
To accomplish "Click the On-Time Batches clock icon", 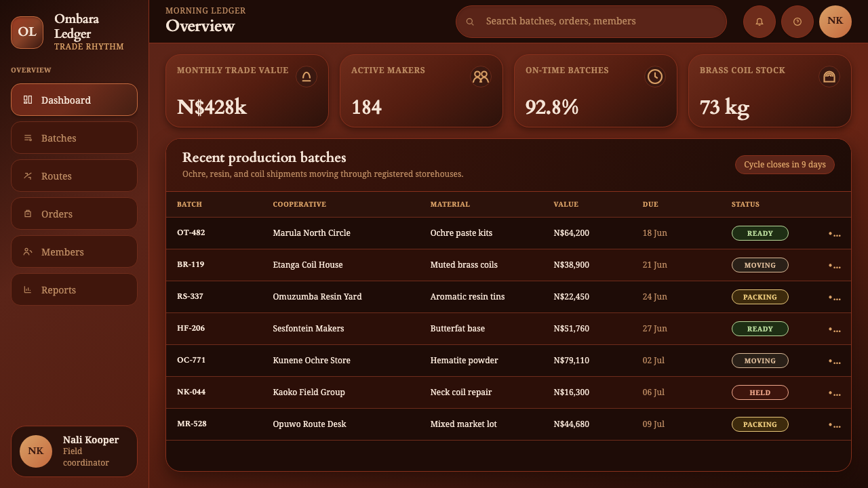I will [655, 77].
